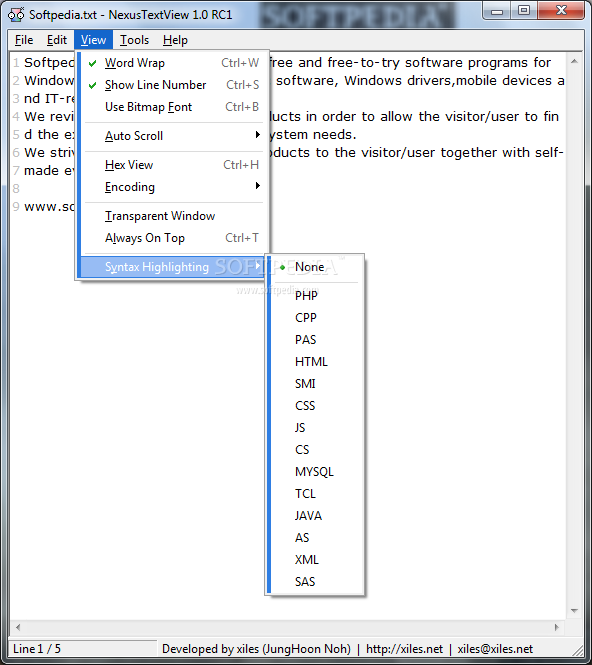Viewport: 592px width, 665px height.
Task: Click the Line 1 / 5 status field
Action: click(83, 649)
